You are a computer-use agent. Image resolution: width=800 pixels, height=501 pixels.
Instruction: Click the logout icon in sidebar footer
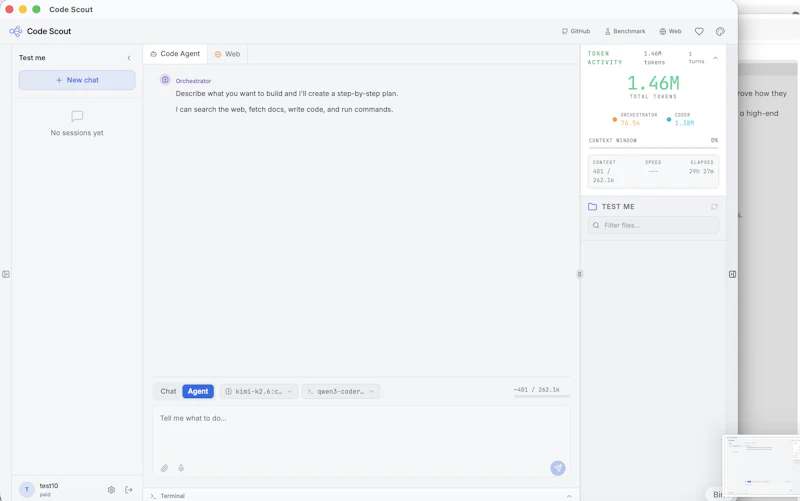click(129, 490)
